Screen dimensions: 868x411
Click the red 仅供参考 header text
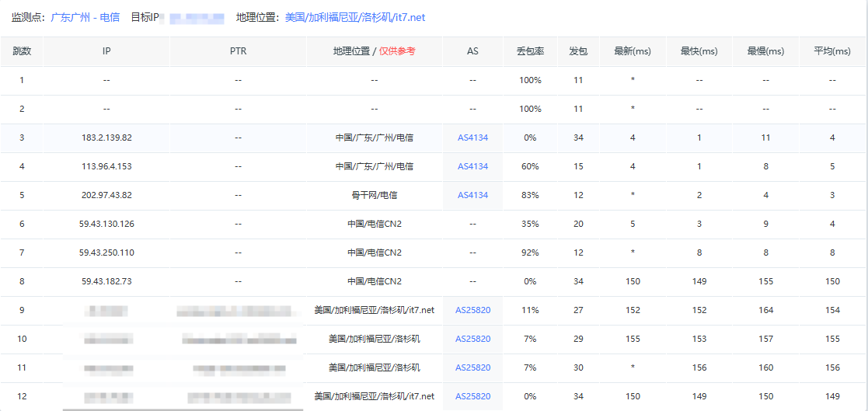pos(397,51)
